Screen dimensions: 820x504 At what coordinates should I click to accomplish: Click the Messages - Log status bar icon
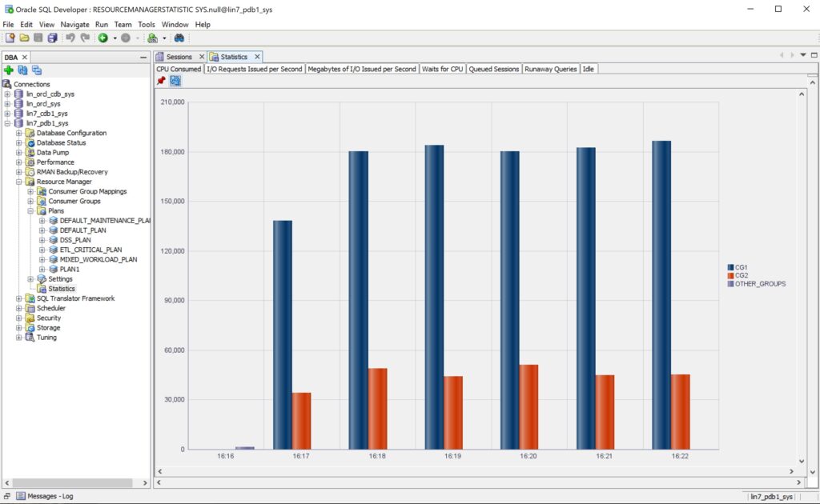click(21, 496)
